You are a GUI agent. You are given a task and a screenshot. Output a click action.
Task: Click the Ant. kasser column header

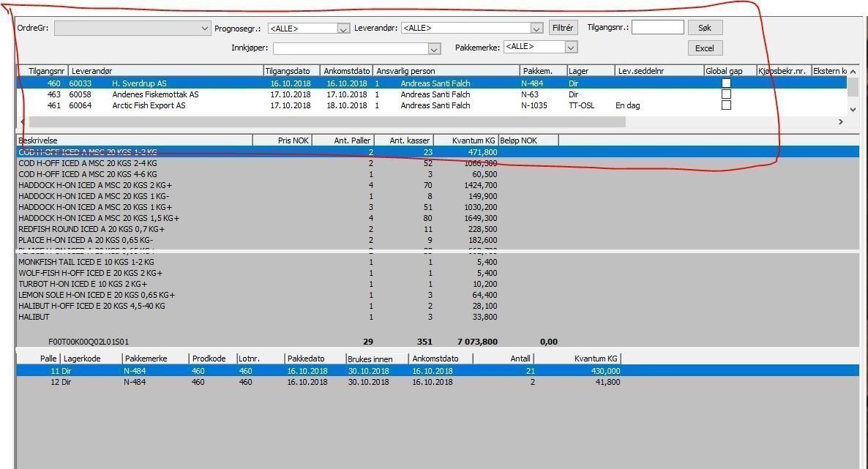403,140
